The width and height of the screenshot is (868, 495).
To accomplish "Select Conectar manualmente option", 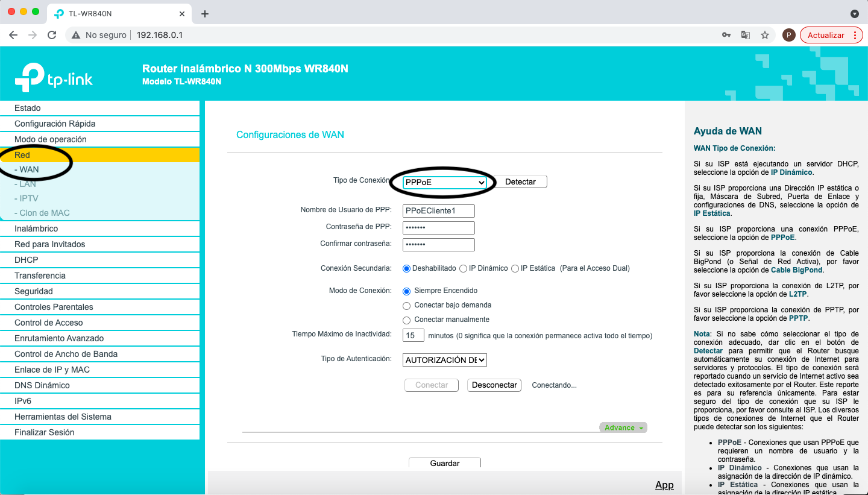I will (x=407, y=320).
